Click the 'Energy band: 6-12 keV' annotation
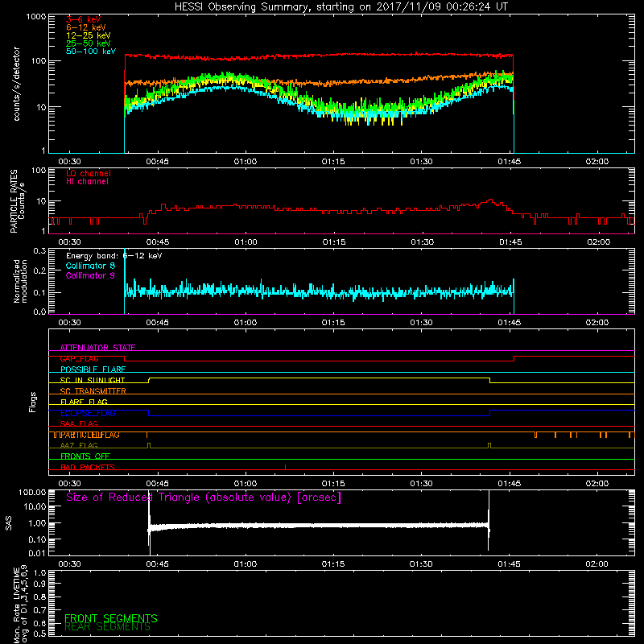 click(x=114, y=256)
